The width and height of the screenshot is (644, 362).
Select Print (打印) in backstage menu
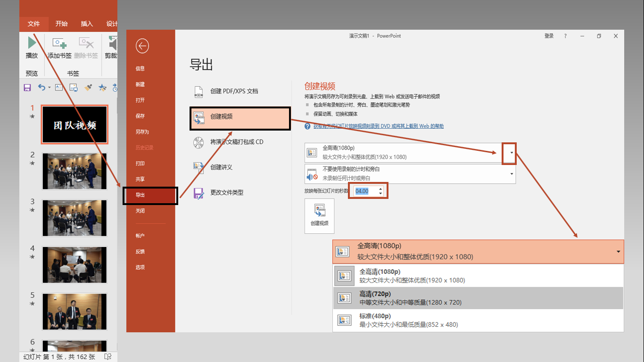(140, 164)
